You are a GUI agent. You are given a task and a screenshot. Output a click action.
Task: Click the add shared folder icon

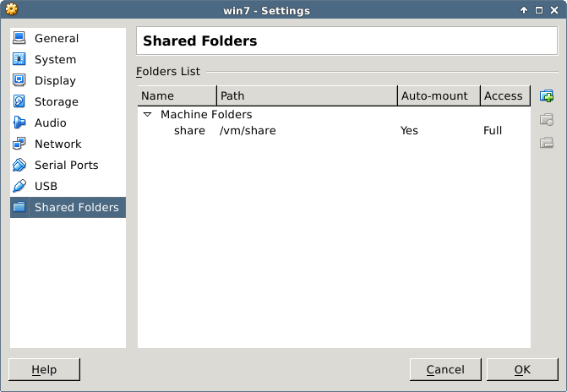(546, 96)
